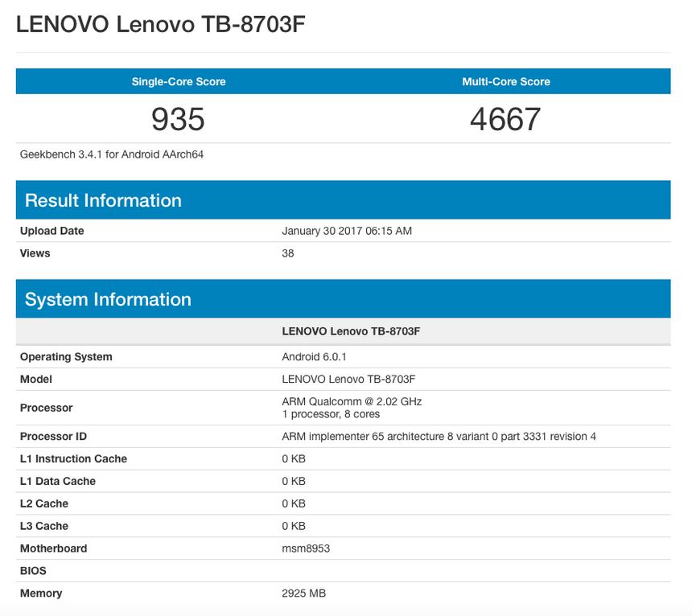Click the L1 Instruction Cache label
692x616 pixels.
pyautogui.click(x=73, y=458)
